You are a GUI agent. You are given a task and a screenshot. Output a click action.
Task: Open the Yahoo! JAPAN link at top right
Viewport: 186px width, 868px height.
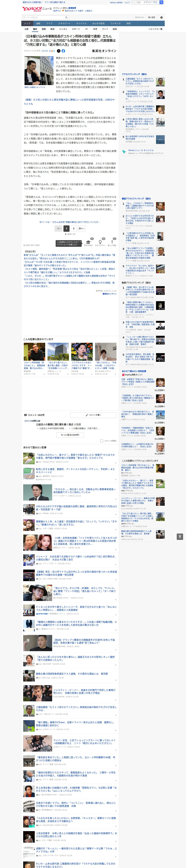(x=116, y=2)
